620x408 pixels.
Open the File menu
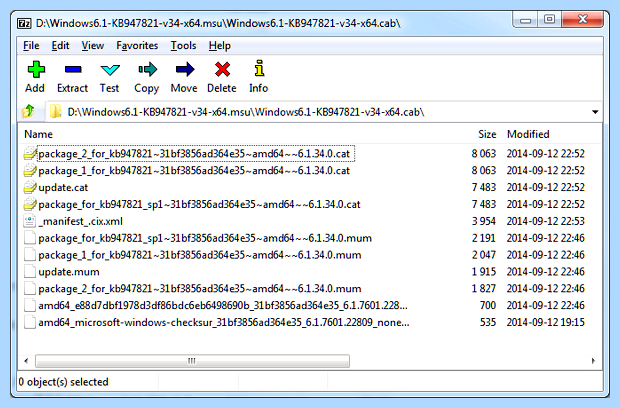(31, 46)
